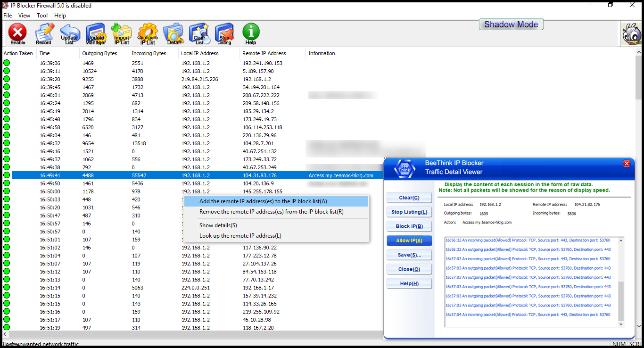Click the duck mascot icon
644x348 pixels.
632,34
